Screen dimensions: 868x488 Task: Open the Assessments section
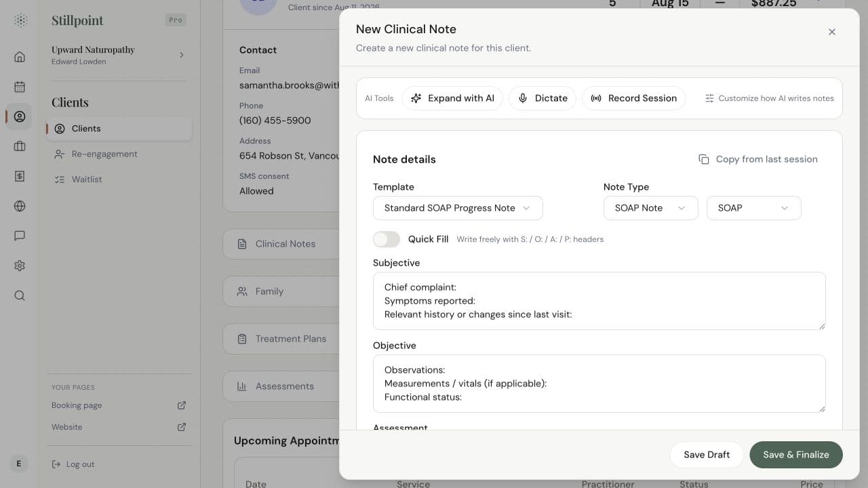[281, 386]
